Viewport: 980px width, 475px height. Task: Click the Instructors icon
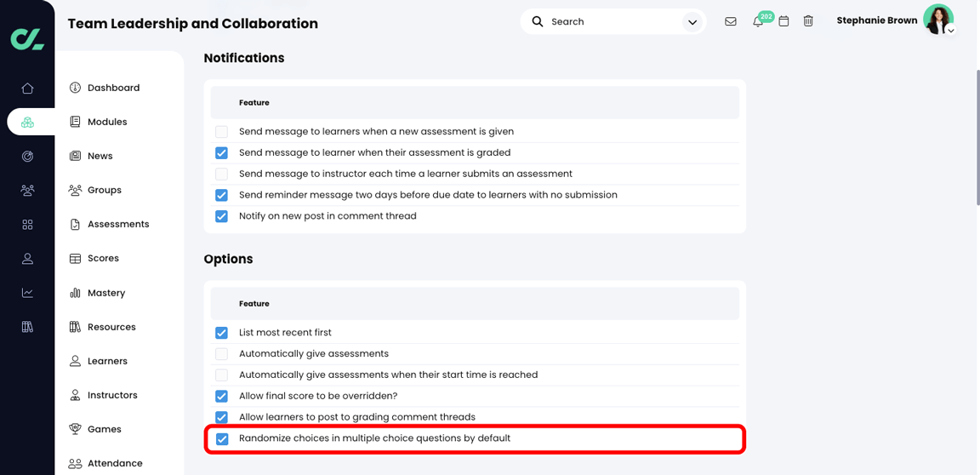point(75,395)
